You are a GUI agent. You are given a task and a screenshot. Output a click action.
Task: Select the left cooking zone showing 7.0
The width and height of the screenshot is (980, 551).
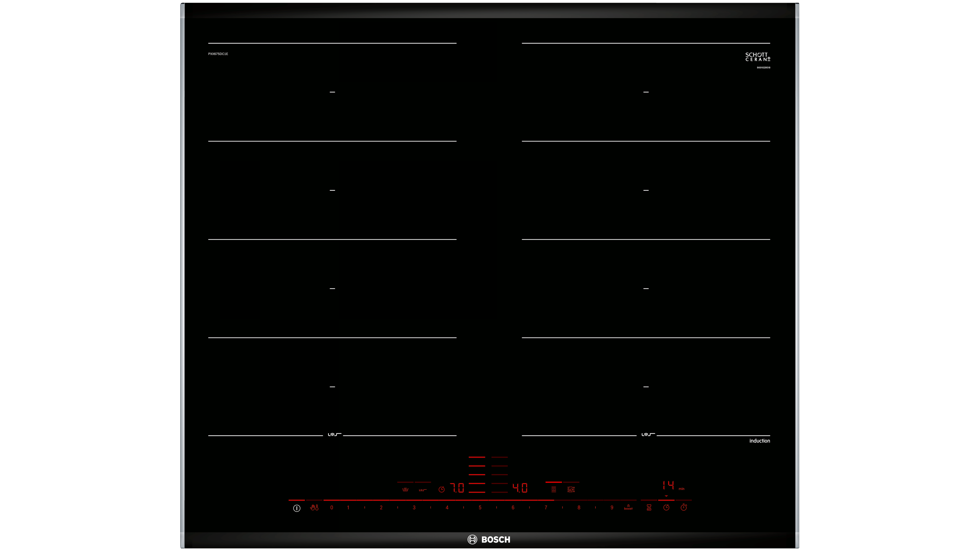coord(457,488)
